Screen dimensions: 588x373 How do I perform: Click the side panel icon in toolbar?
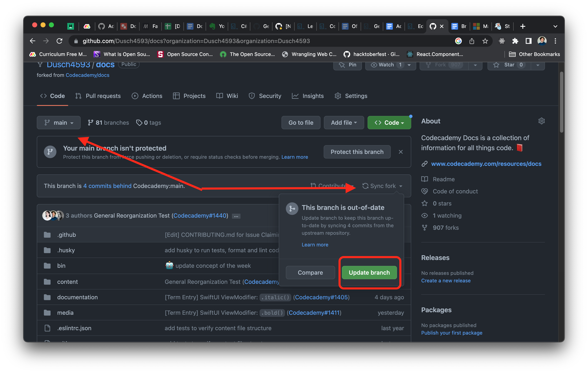(528, 41)
